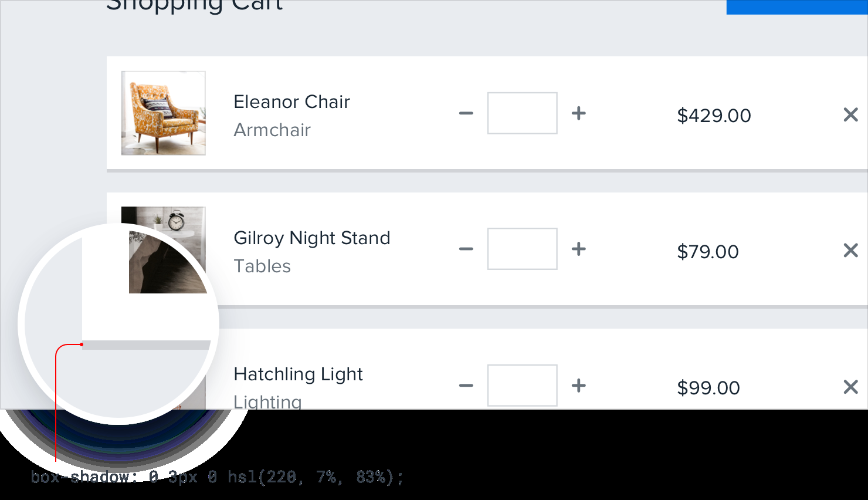Decrease Hatchling Light quantity

(466, 386)
